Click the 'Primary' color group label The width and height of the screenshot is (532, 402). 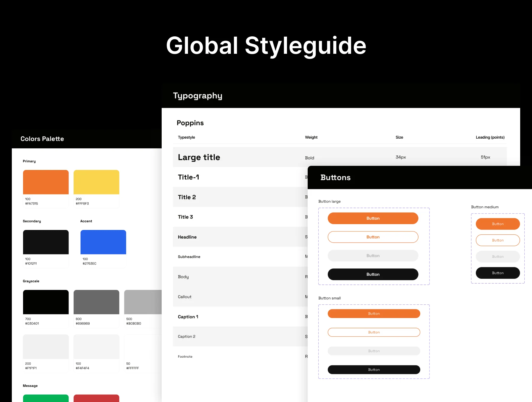[29, 161]
